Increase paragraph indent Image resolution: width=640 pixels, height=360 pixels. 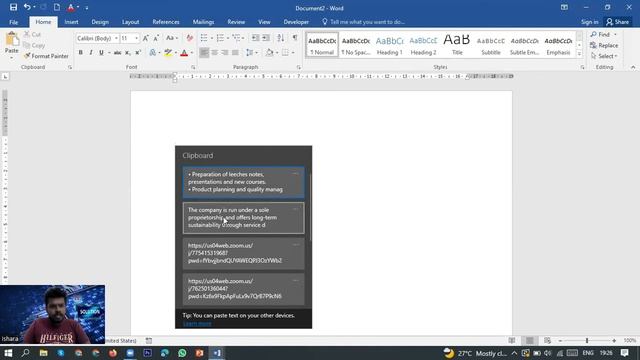click(x=266, y=38)
